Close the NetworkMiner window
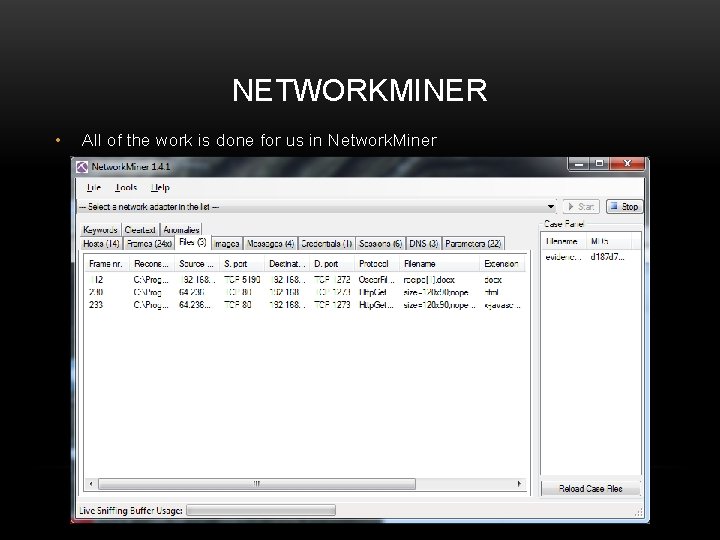Viewport: 720px width, 540px height. coord(627,164)
